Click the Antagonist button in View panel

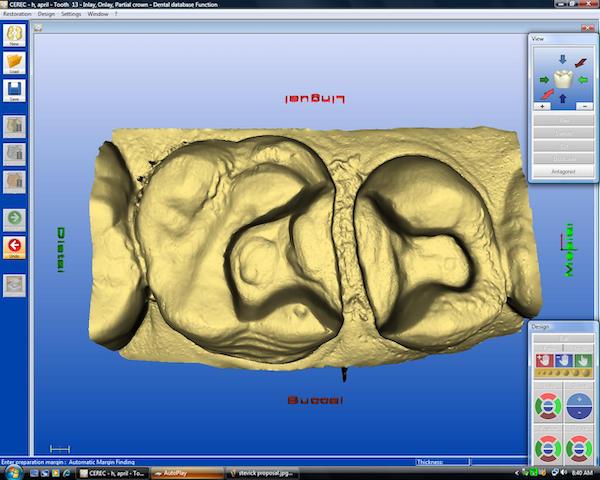coord(562,171)
